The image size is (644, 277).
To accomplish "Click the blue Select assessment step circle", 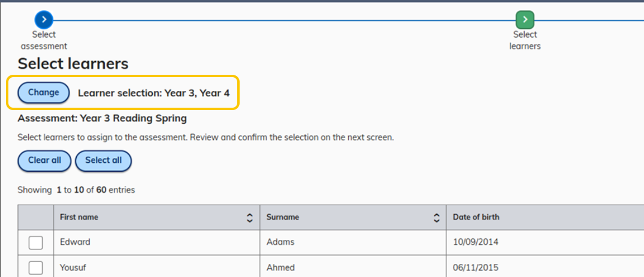I will [44, 20].
